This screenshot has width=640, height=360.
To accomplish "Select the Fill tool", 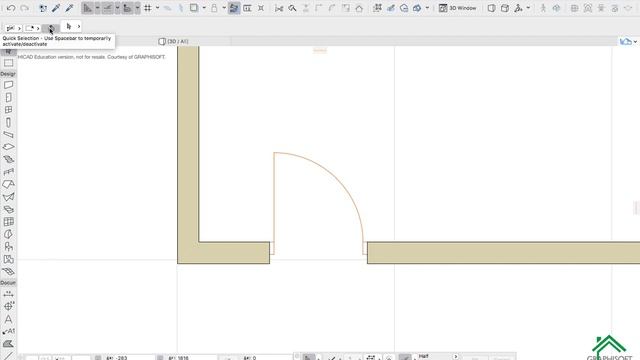I will (x=8, y=344).
